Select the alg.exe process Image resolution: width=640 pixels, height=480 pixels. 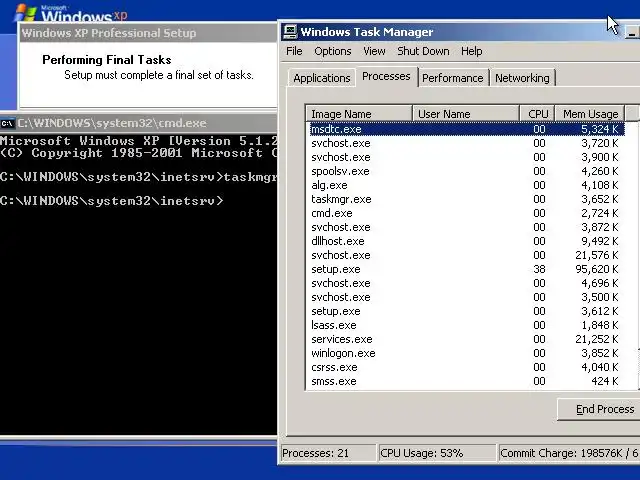466,185
